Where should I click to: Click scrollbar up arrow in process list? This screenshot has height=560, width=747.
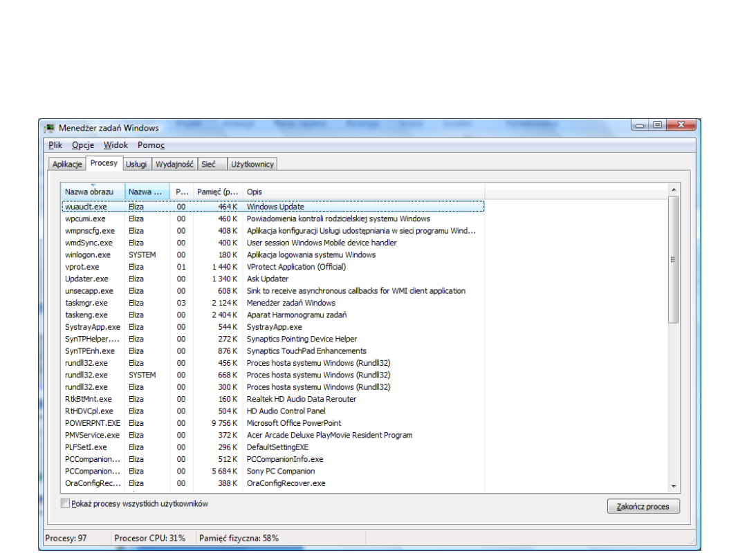coord(674,189)
